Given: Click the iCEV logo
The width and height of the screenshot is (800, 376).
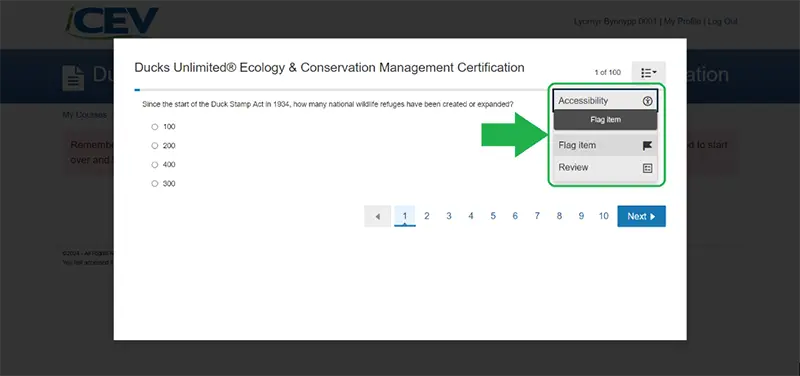Looking at the screenshot, I should [x=112, y=22].
